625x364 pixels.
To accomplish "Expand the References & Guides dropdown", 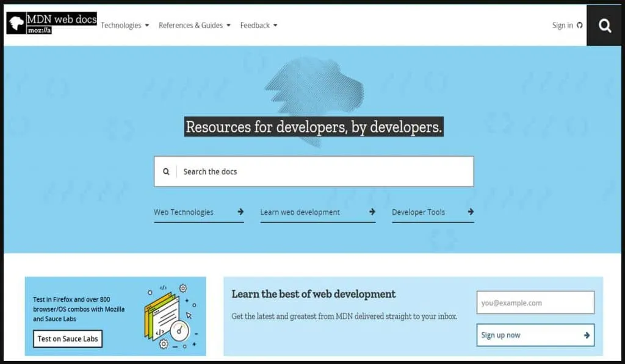I will click(x=228, y=26).
